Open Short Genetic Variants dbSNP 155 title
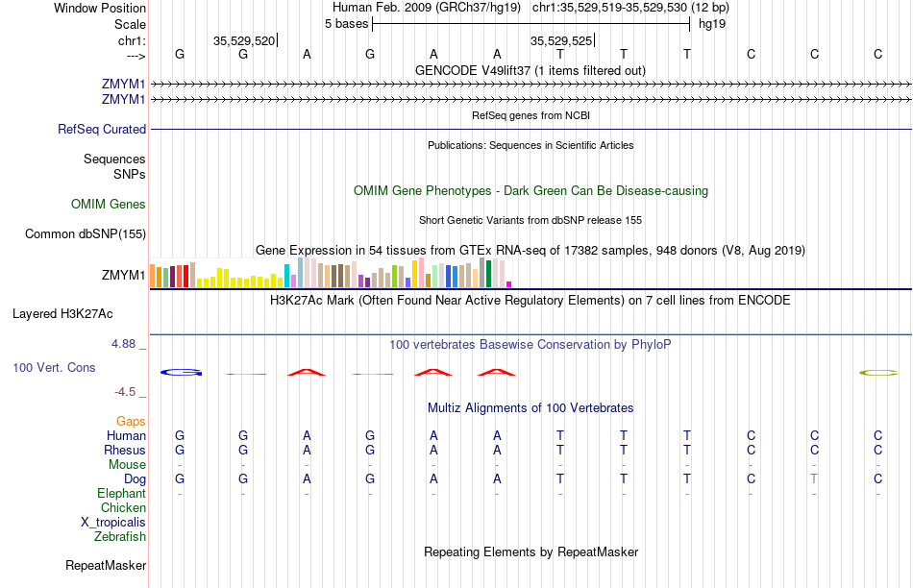 (x=531, y=220)
